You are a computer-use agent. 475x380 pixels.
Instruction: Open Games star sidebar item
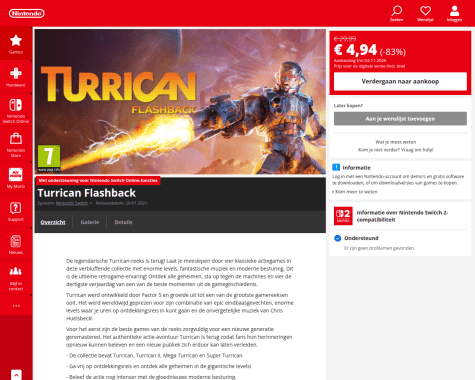[16, 44]
